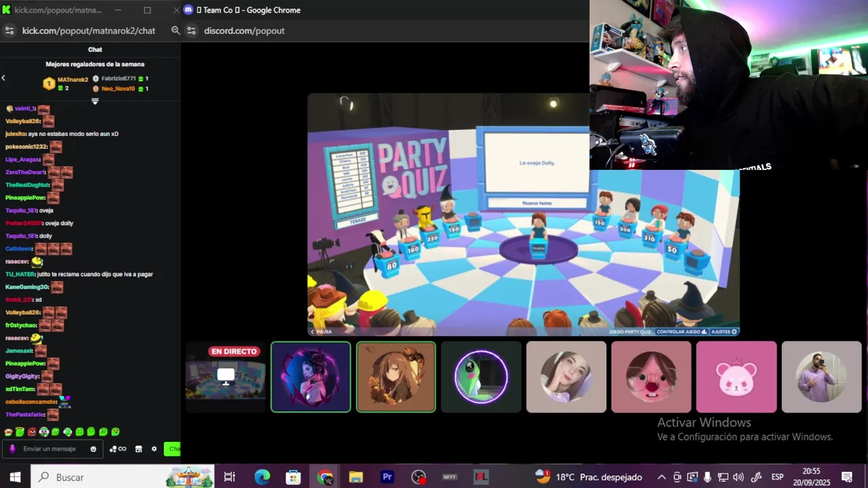Open Task View on the taskbar
The height and width of the screenshot is (488, 868).
point(229,477)
